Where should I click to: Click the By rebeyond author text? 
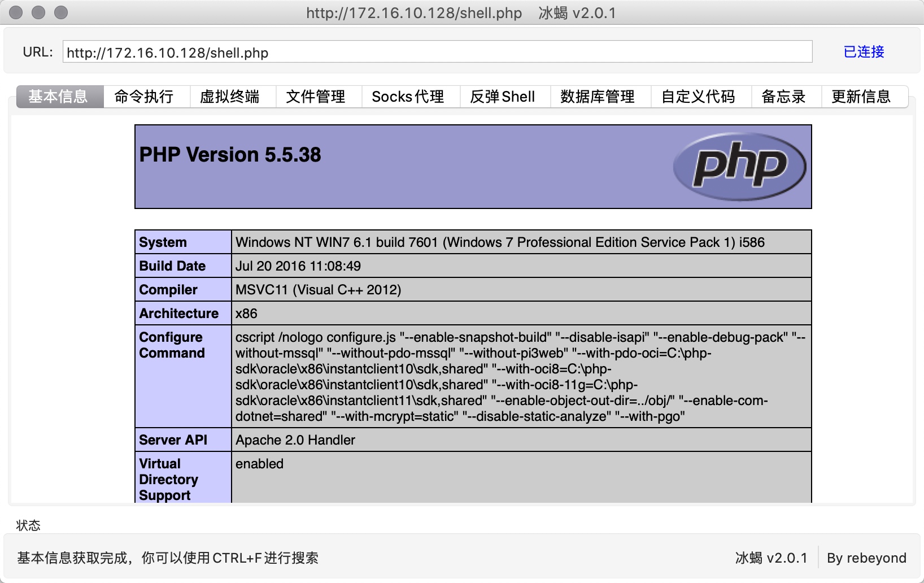pos(866,558)
